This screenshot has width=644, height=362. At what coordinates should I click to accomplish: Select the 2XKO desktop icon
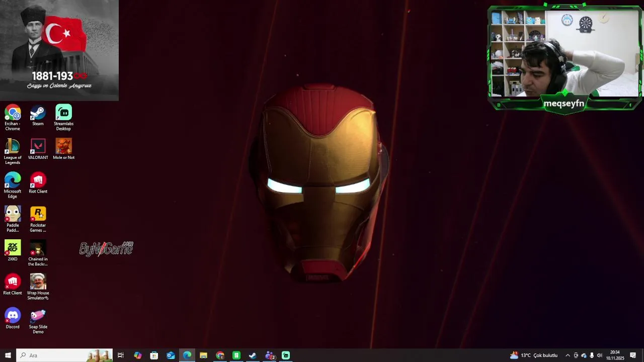[13, 251]
